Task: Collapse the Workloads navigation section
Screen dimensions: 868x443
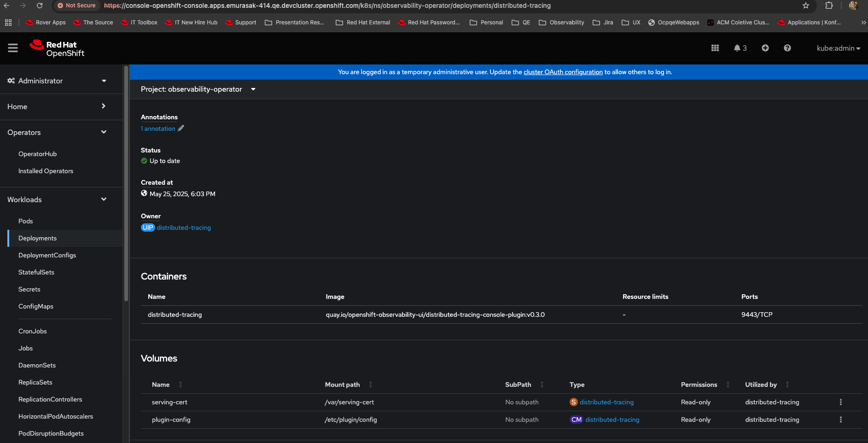Action: coord(57,199)
